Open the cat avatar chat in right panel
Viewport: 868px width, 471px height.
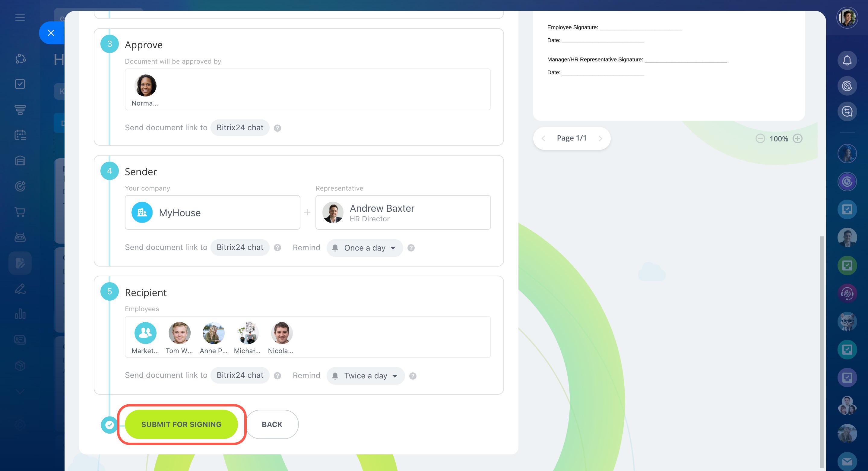click(x=847, y=321)
